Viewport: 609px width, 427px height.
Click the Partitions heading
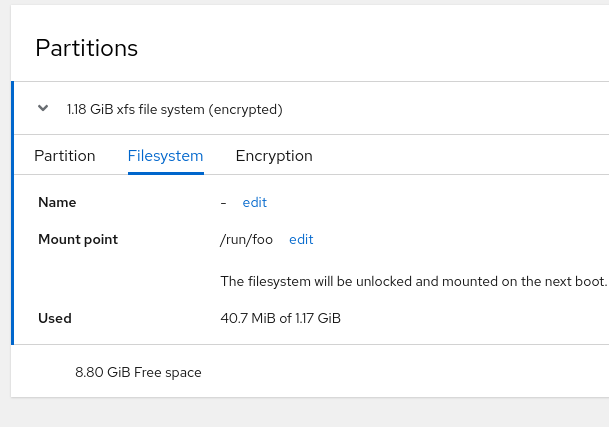click(86, 48)
